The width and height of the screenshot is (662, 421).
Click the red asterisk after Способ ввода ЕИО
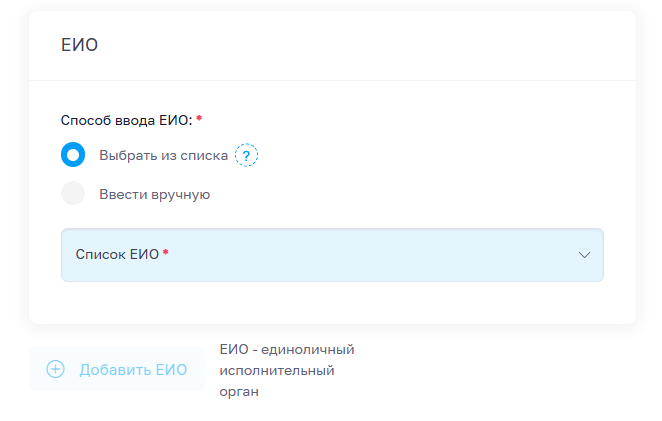(199, 119)
